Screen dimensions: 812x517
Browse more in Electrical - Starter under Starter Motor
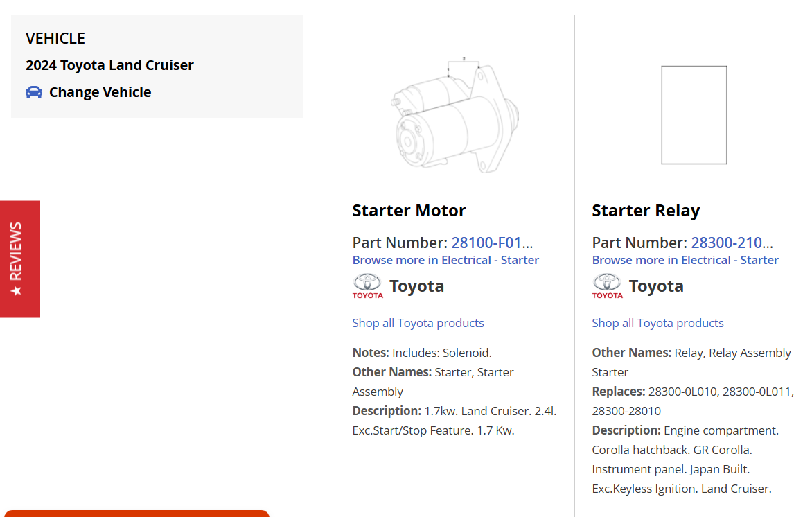[445, 260]
